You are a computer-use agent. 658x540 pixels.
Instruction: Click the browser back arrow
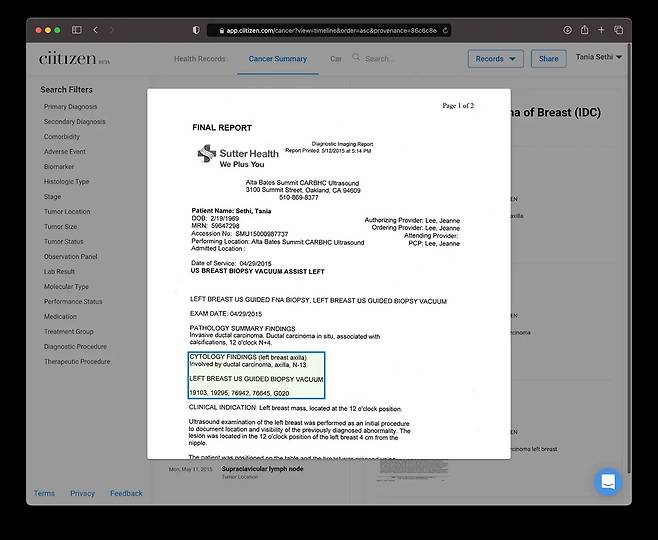96,30
